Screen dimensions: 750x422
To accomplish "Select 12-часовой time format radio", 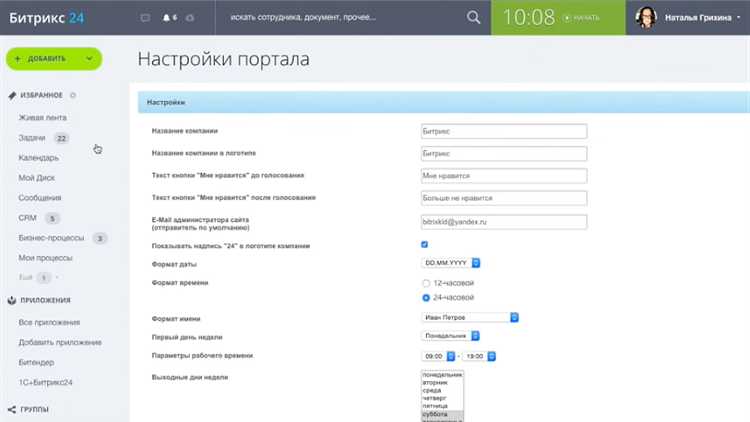I will (x=426, y=283).
